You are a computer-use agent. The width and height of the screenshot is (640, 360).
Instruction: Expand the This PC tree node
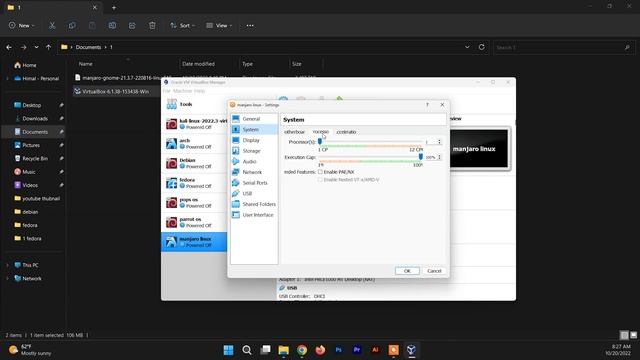tap(7, 265)
